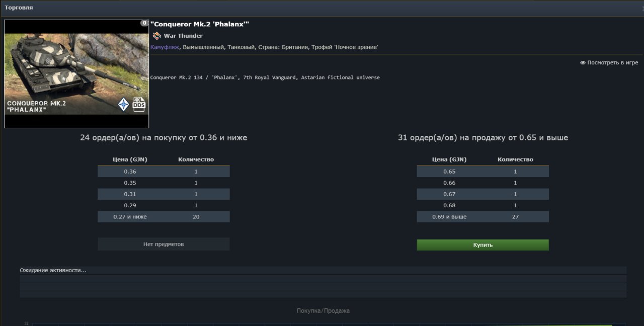
Task: Click the War Thunder game logo icon
Action: tap(157, 36)
